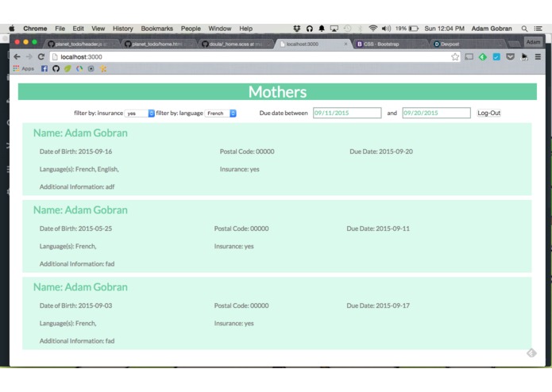Go back with the browser back arrow

(x=17, y=56)
